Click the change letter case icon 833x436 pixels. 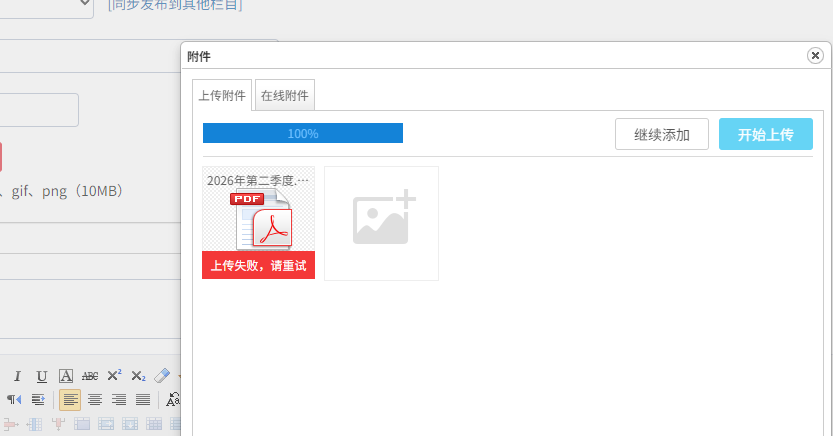coord(173,399)
